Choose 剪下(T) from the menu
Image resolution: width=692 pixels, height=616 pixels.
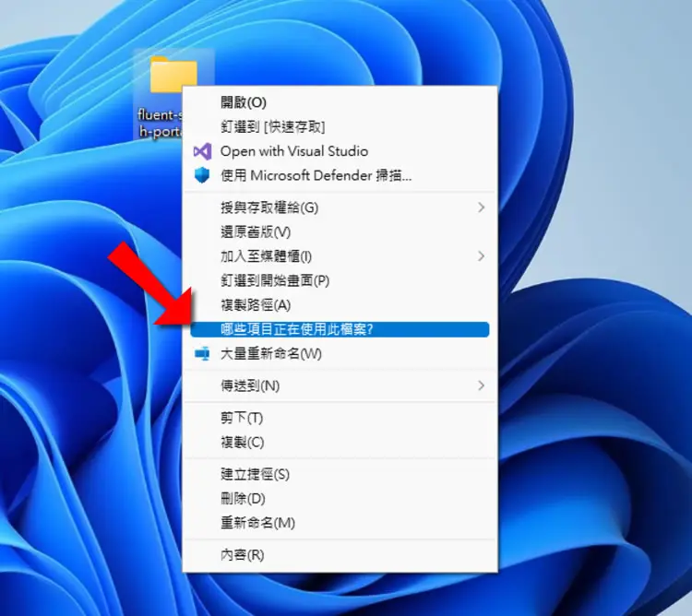[340, 418]
